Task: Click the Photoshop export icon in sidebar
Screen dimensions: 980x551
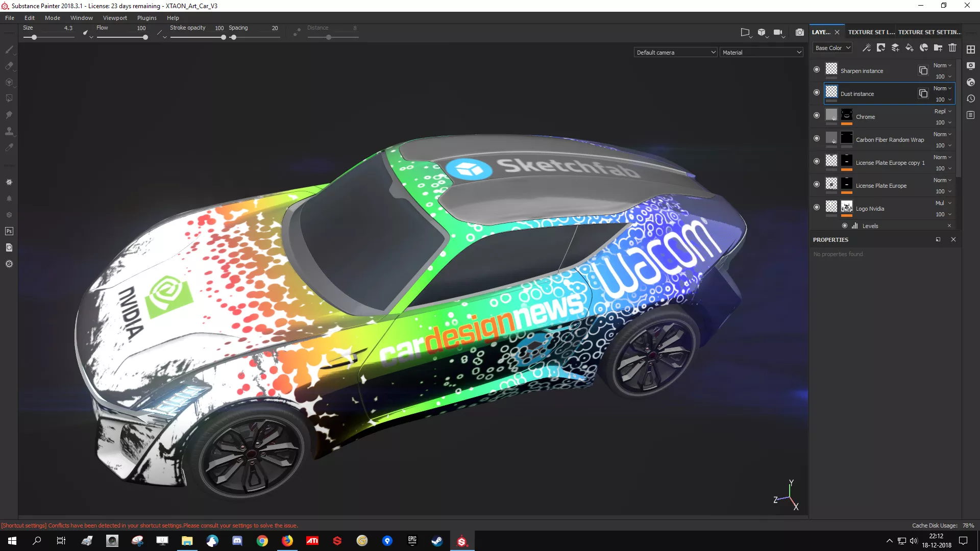Action: point(9,231)
